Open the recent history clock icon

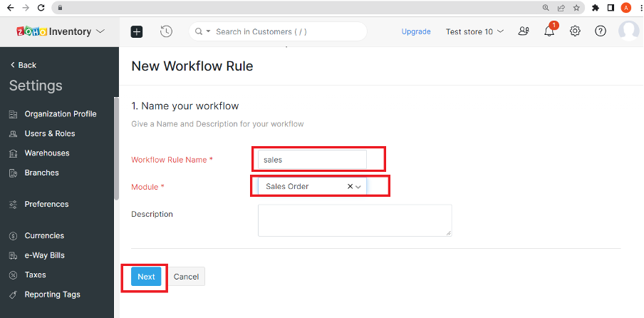coord(166,31)
